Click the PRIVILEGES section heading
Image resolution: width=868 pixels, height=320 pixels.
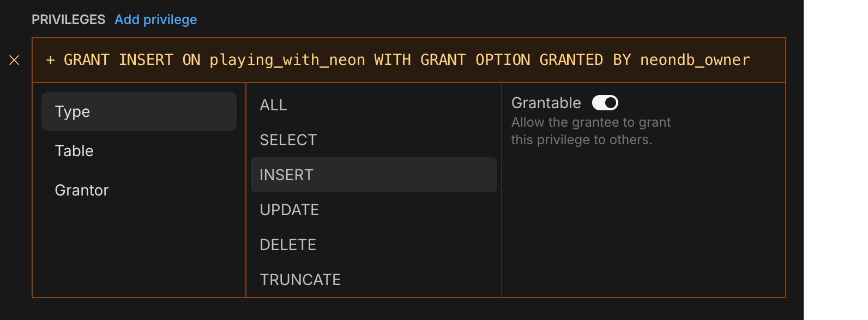click(x=69, y=19)
